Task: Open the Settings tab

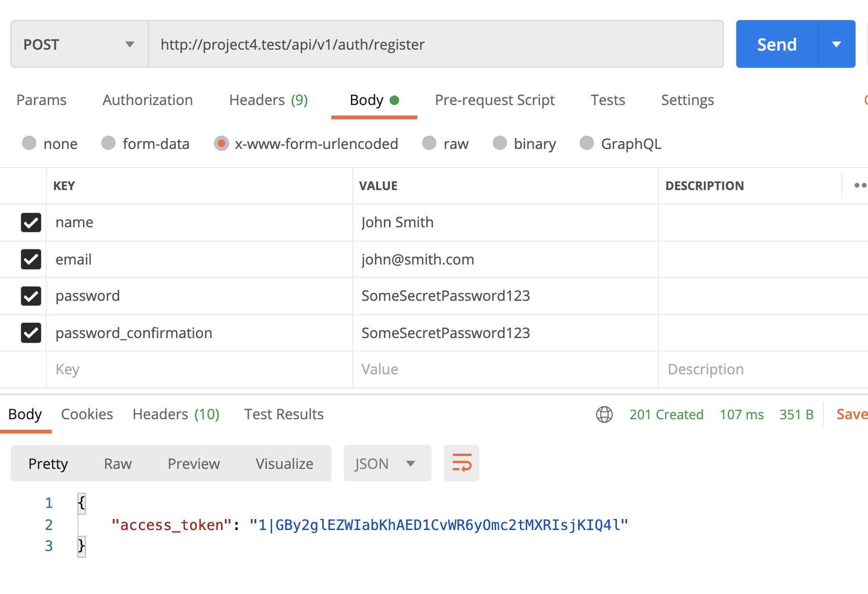Action: [x=688, y=100]
